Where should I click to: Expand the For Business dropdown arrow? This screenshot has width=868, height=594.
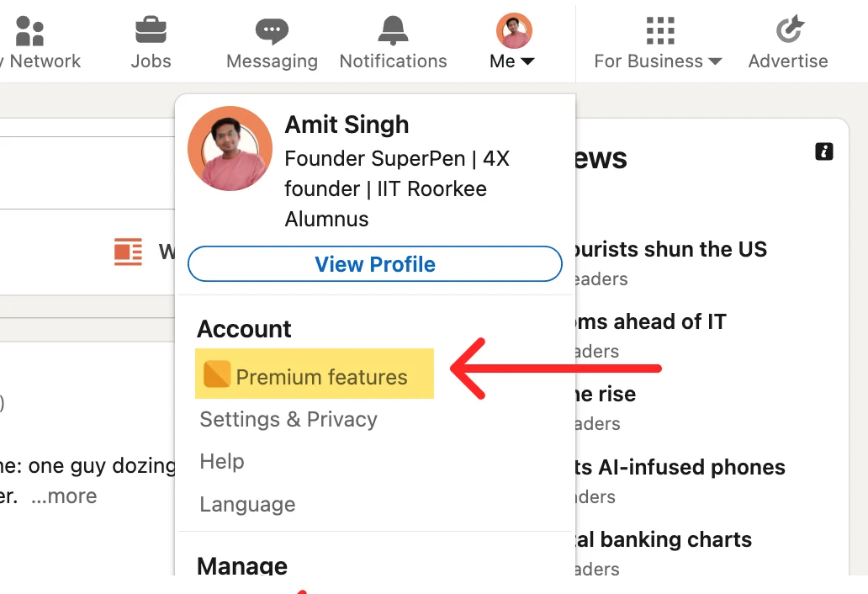(x=716, y=61)
